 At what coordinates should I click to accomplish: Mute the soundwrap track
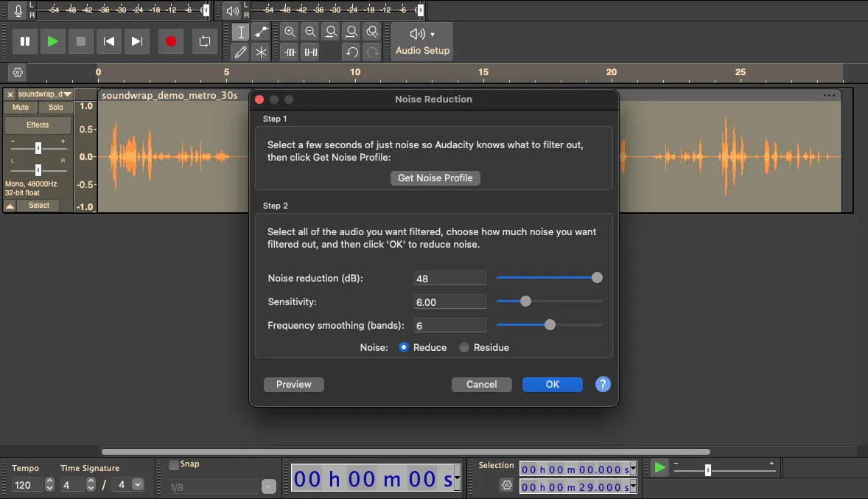(x=21, y=108)
